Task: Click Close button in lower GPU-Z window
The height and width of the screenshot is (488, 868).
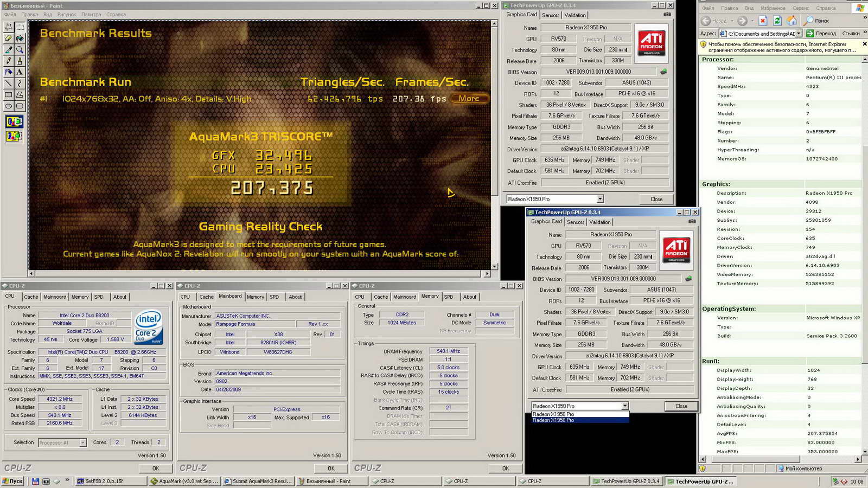Action: [x=681, y=406]
